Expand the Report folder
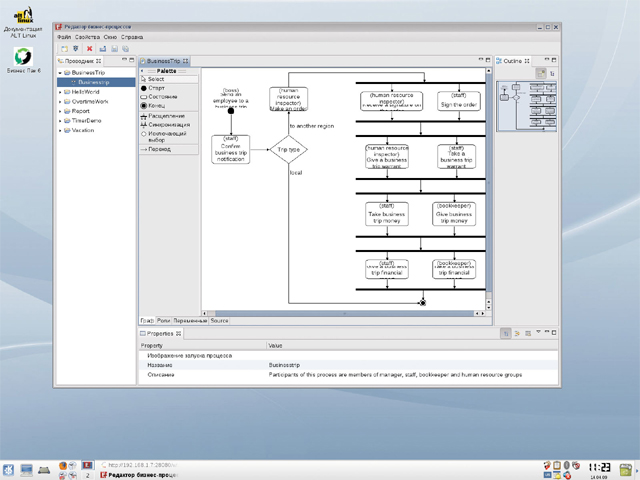 (60, 111)
